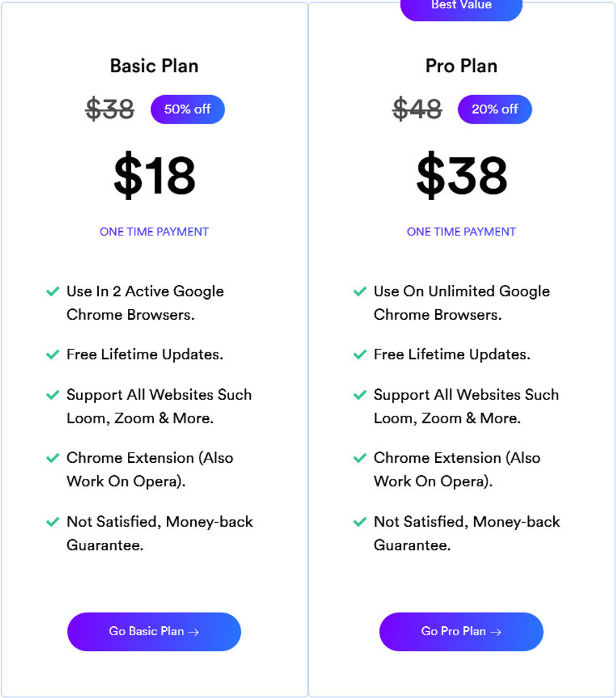This screenshot has width=616, height=698.
Task: Click checkmark beside Use In 2 Active Google
Action: (x=53, y=291)
